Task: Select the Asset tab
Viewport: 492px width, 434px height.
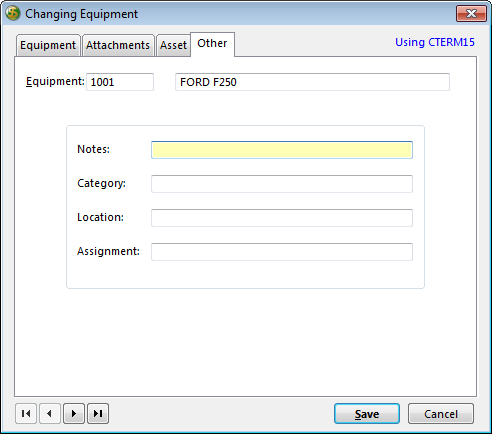Action: coord(173,45)
